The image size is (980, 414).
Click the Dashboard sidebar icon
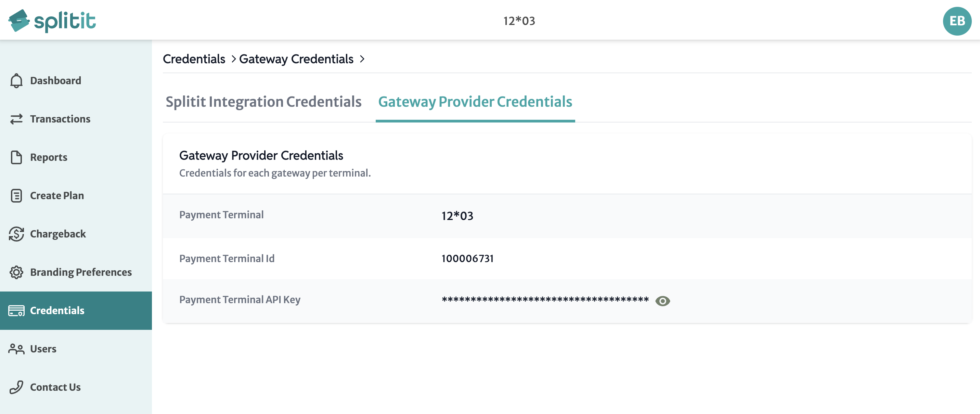tap(17, 79)
